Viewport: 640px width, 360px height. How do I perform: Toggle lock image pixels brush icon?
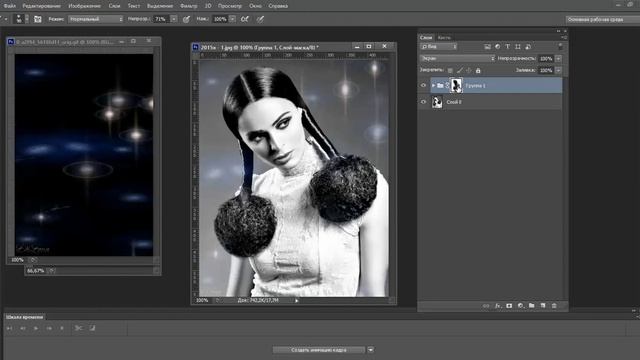click(x=460, y=71)
